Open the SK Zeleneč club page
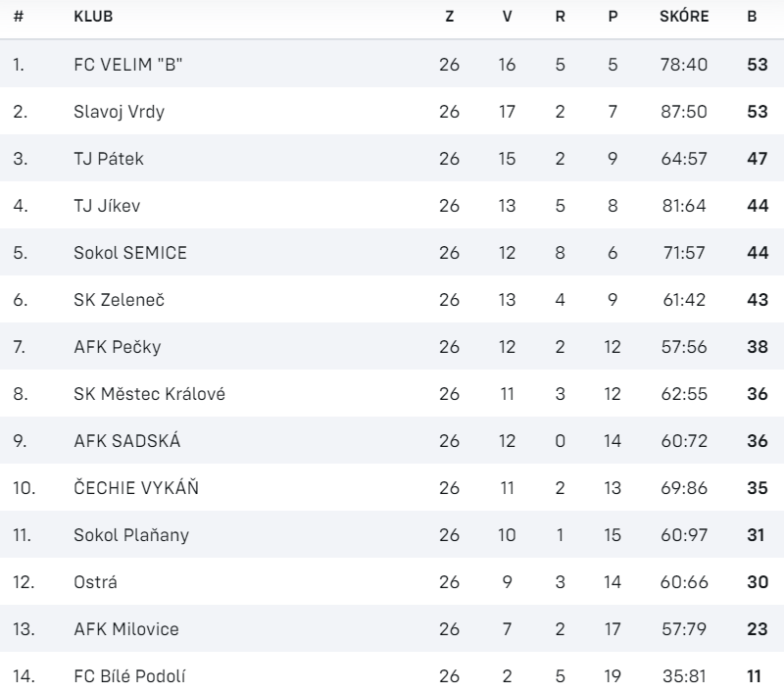Viewport: 784px width, 693px height. (119, 300)
